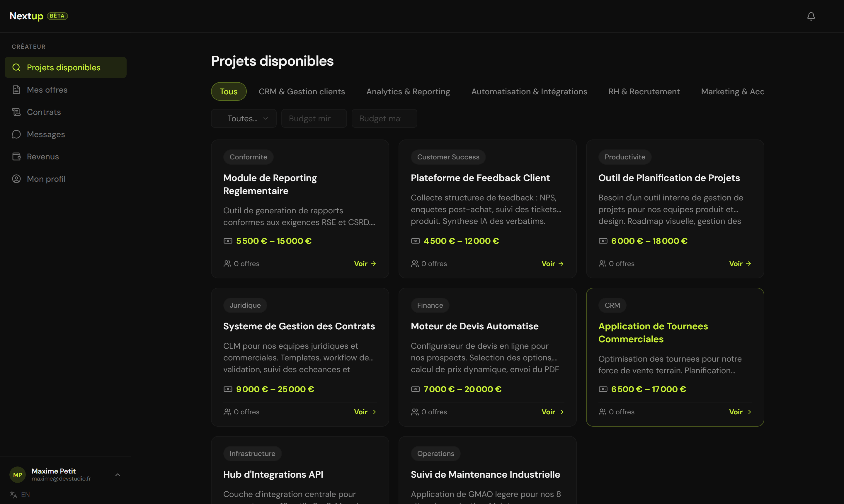Switch the language to EN
Screen dimensions: 844x504
coord(20,495)
